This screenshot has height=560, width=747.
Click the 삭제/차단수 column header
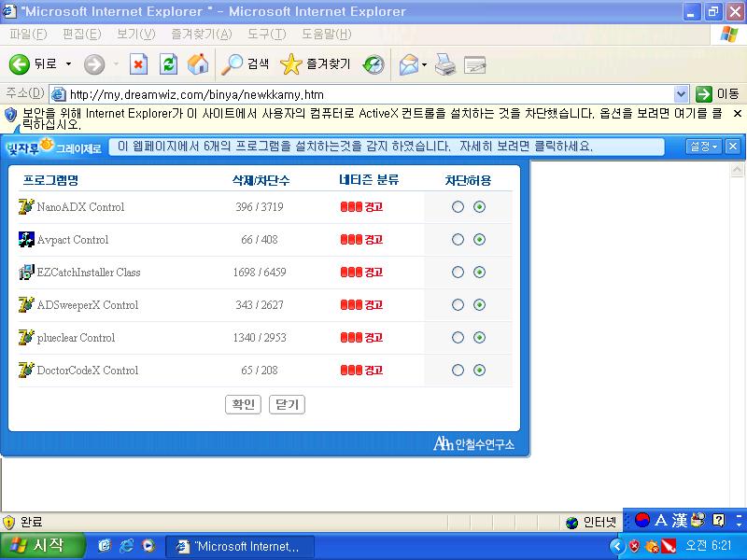pos(261,180)
